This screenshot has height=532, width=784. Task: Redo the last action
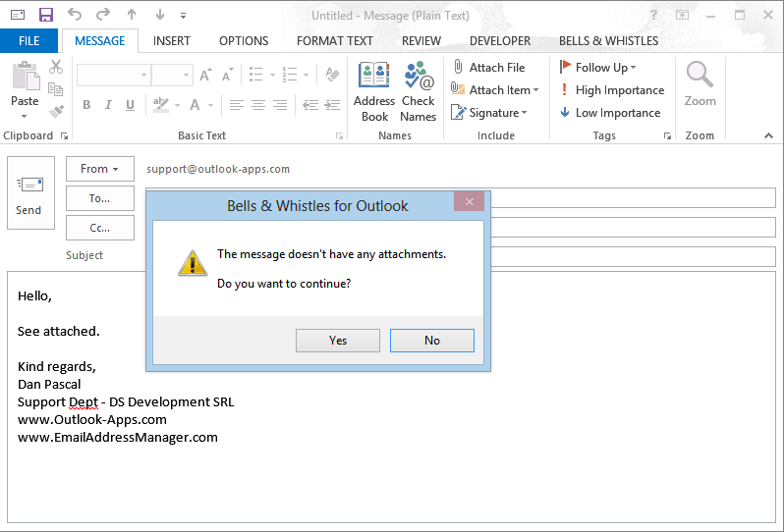click(x=103, y=15)
